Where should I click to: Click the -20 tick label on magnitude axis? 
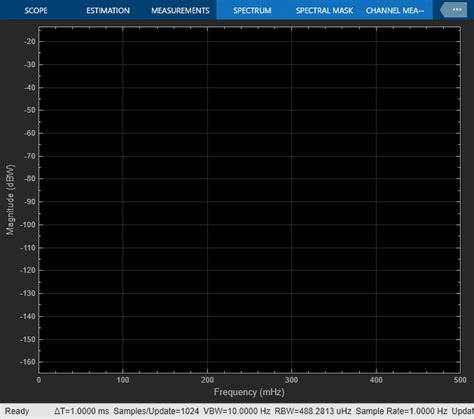[x=29, y=42]
